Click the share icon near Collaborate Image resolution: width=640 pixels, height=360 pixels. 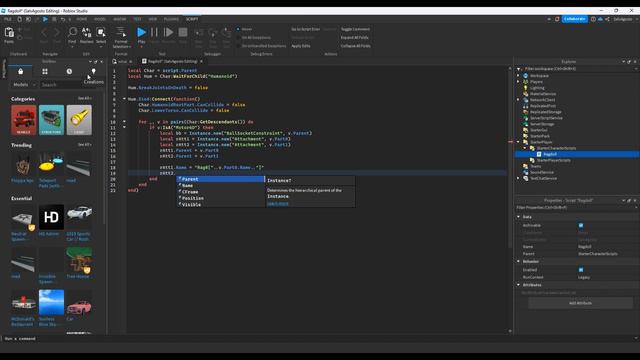(607, 19)
